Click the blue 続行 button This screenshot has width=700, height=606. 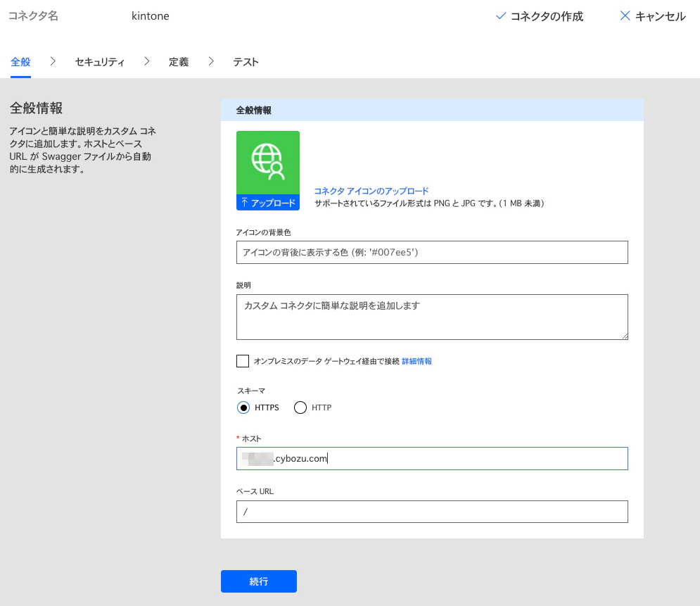pyautogui.click(x=259, y=581)
